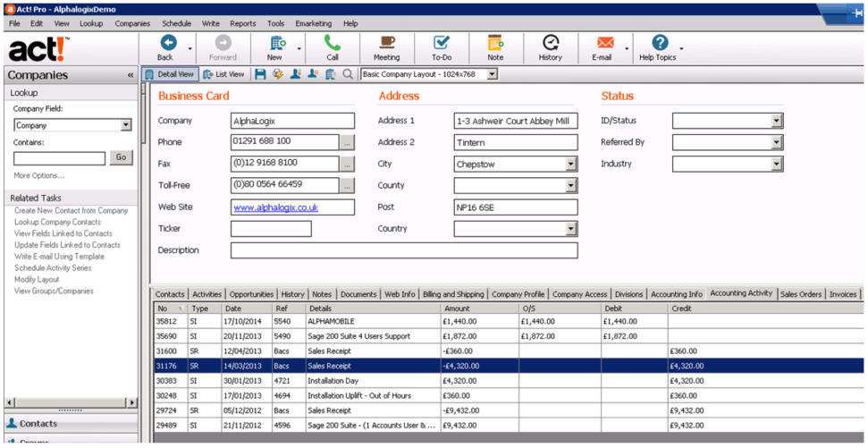Open the New button dropdown arrow
This screenshot has width=868, height=448.
click(299, 48)
